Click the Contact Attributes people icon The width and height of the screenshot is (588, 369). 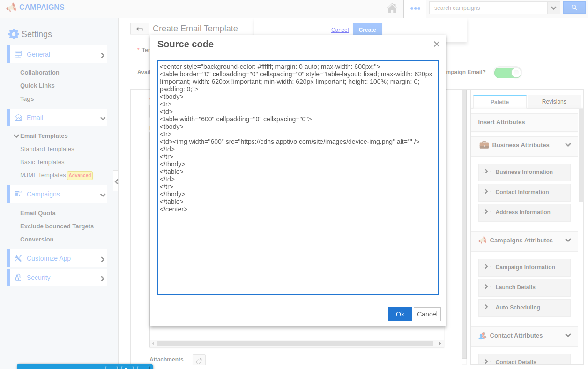click(483, 336)
